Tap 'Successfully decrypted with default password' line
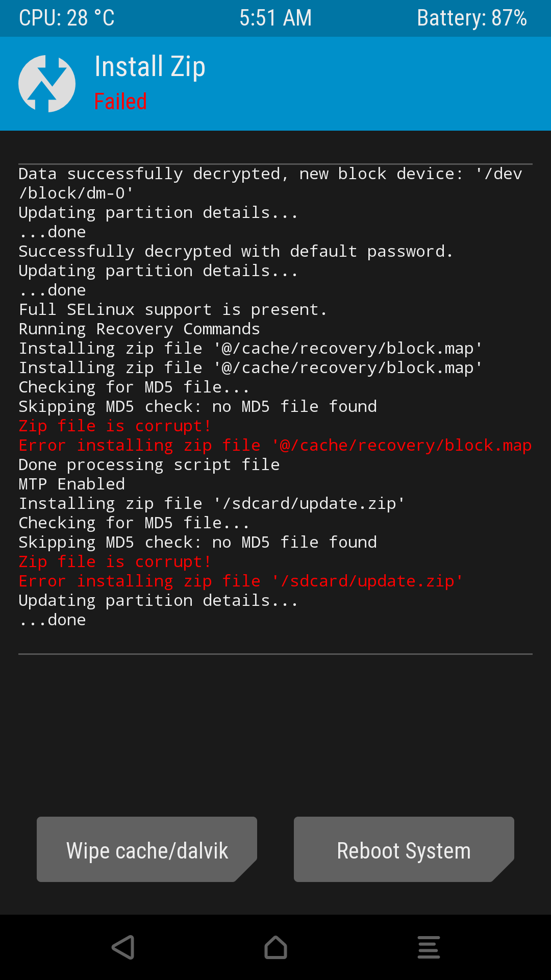 235,251
